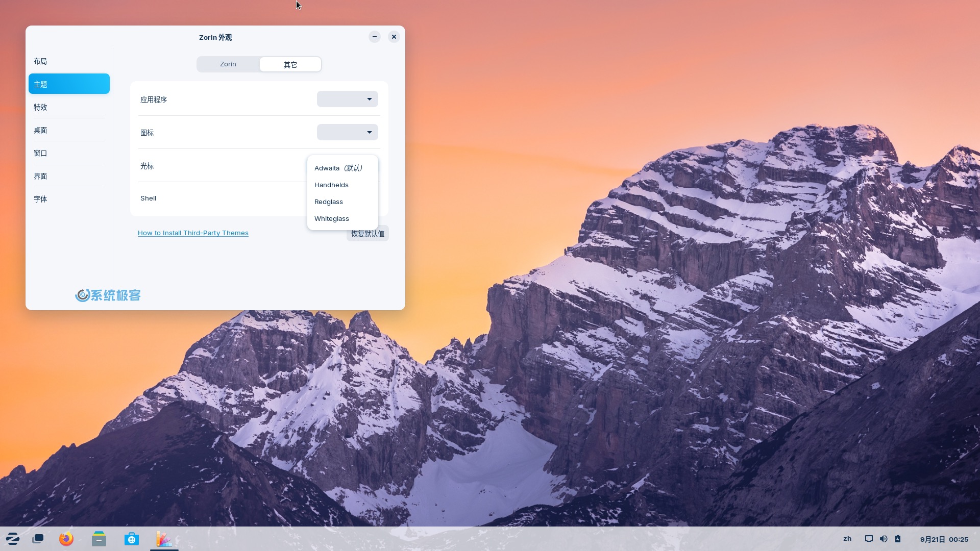
Task: Open the volume indicator in the tray
Action: 884,539
